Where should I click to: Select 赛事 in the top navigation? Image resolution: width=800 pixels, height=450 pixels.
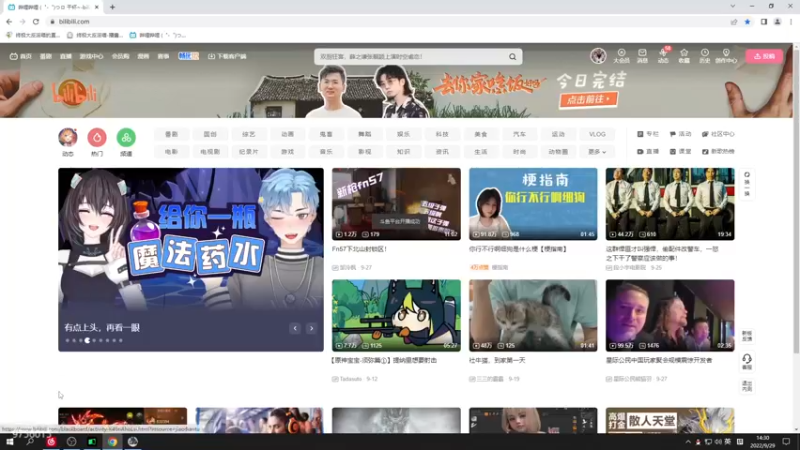tap(163, 56)
